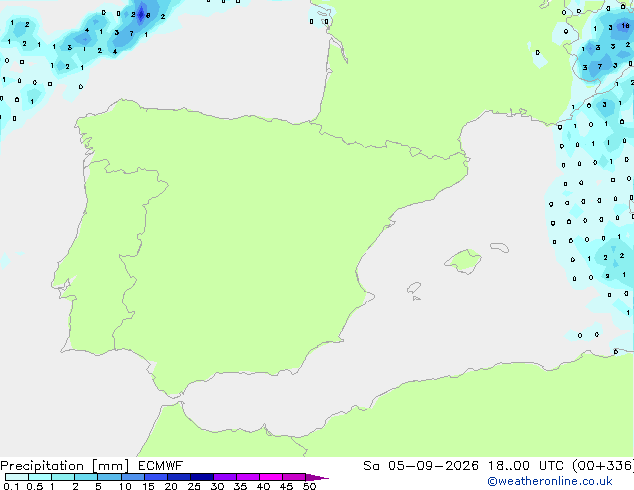This screenshot has width=634, height=490.
Task: Click the Mallorca island outline
Action: click(x=463, y=261)
